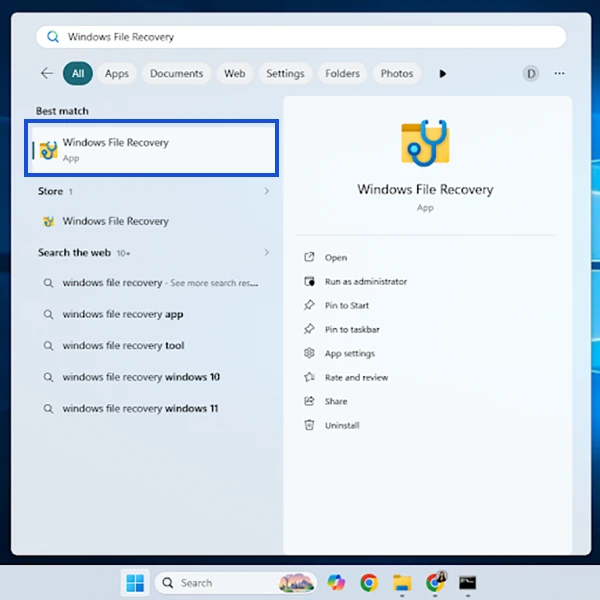Click Open in the app actions

pyautogui.click(x=336, y=258)
